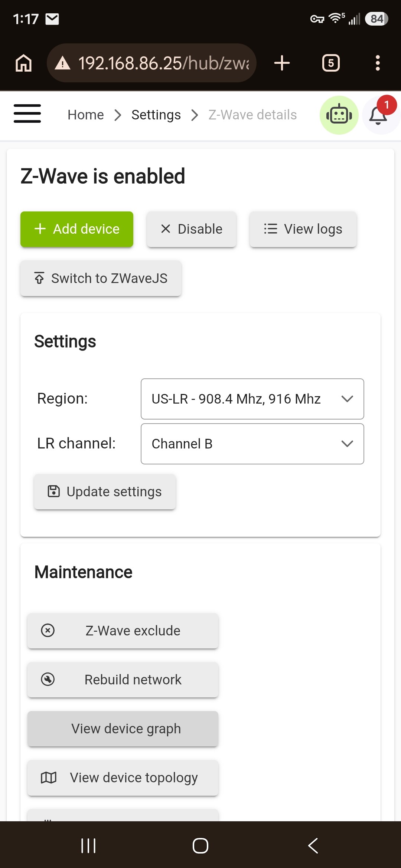This screenshot has width=401, height=868.
Task: Start Z-Wave exclude
Action: [123, 631]
